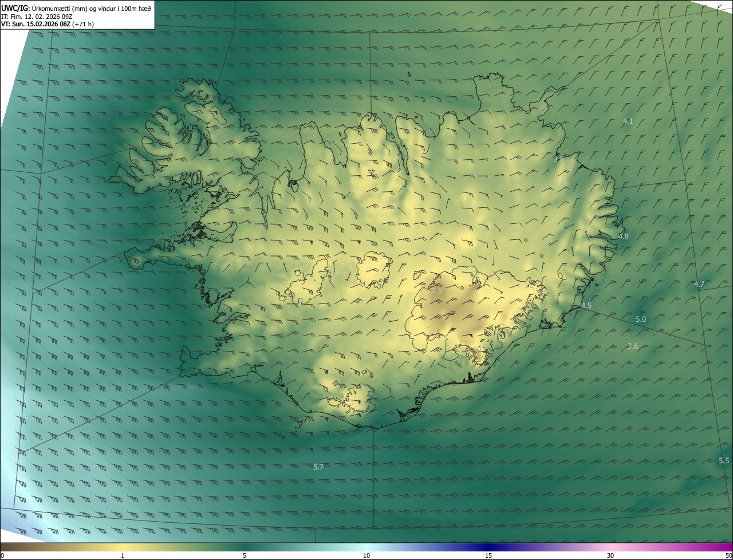Click the 5 tick label on the color scale

click(245, 555)
